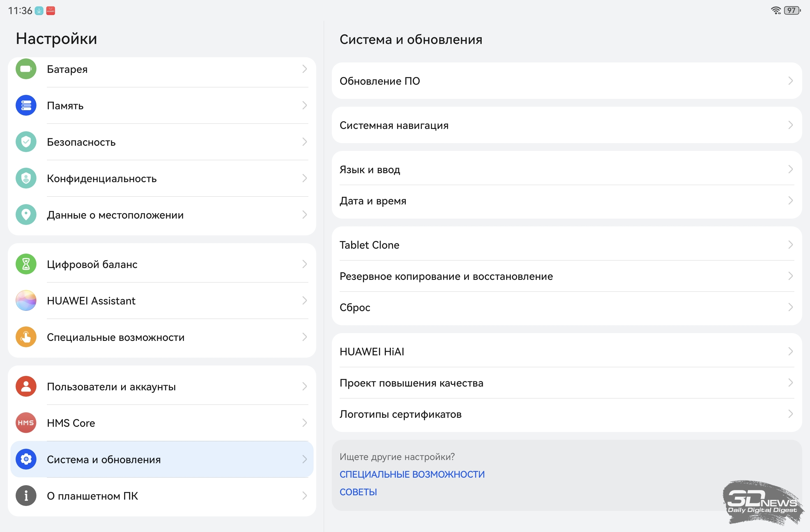Click the Security shield icon
Image resolution: width=810 pixels, height=532 pixels.
point(26,142)
